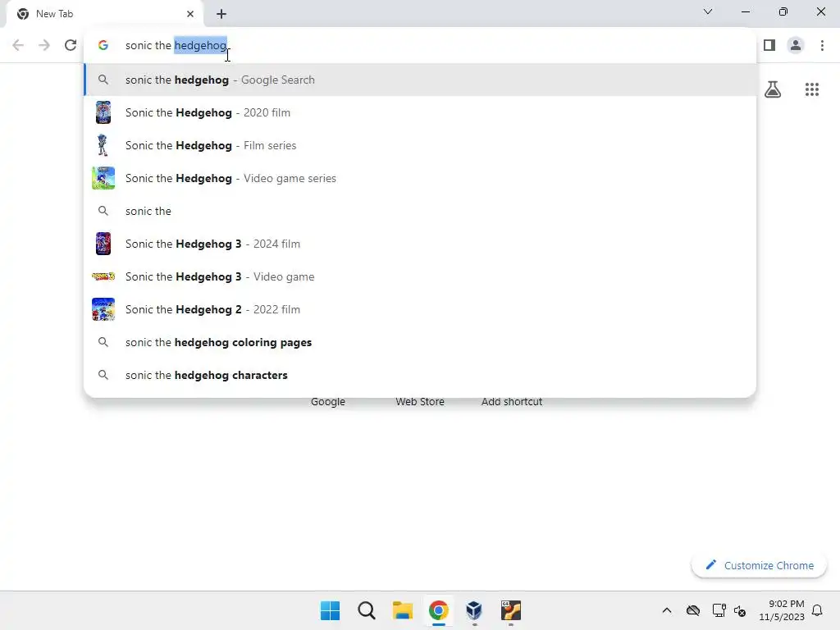
Task: Open the Google shortcut
Action: pyautogui.click(x=328, y=402)
